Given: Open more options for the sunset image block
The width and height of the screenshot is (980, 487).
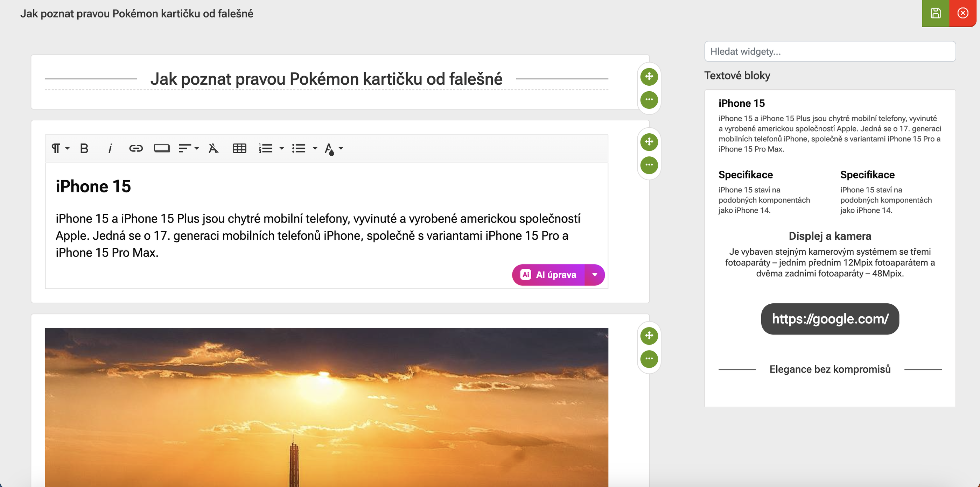Looking at the screenshot, I should pos(649,359).
